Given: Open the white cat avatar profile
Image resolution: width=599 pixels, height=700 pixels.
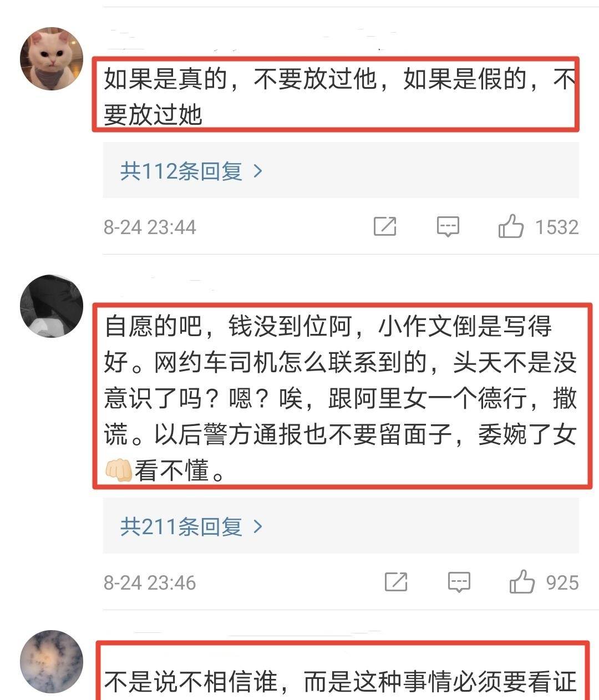Looking at the screenshot, I should pos(52,58).
